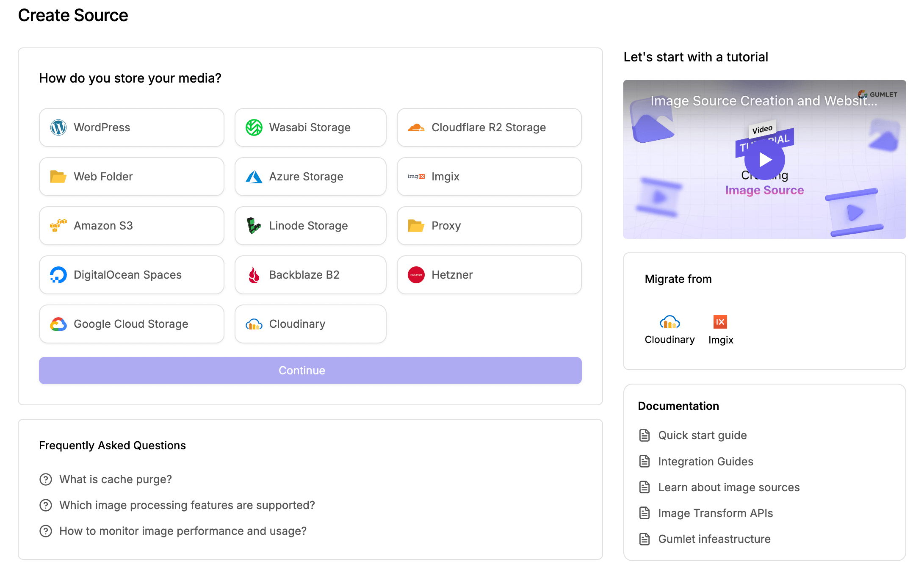Click the DigitalOcean Spaces logo icon
This screenshot has width=924, height=570.
[x=58, y=275]
